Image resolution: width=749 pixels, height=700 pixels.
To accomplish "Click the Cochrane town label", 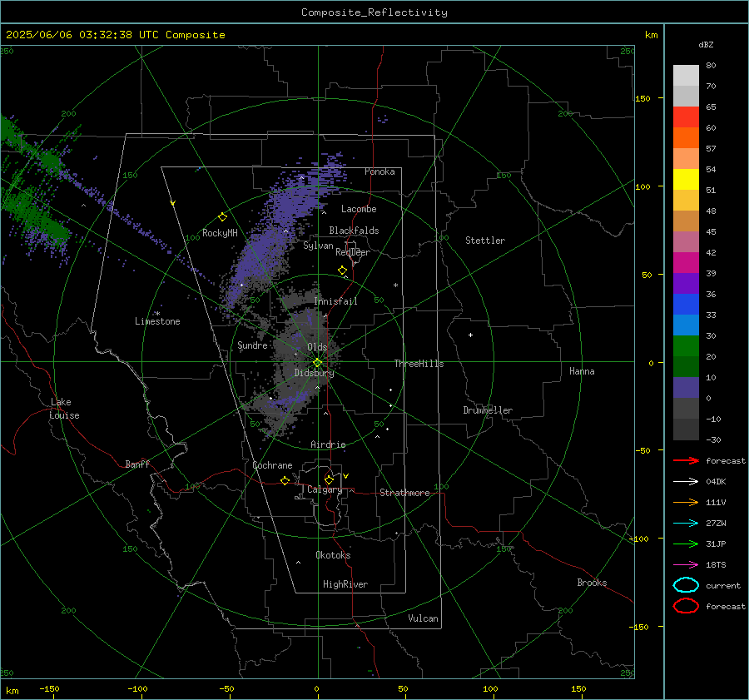I will (x=272, y=465).
